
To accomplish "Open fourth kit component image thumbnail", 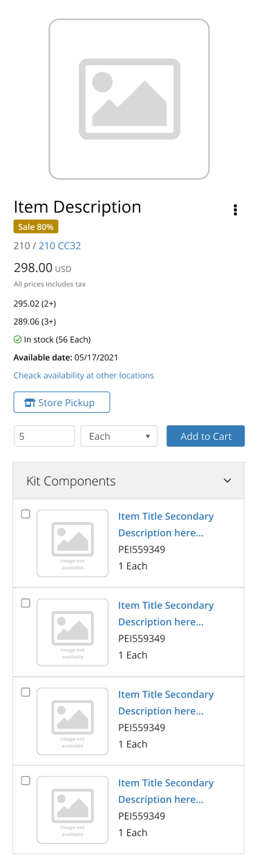I will click(x=73, y=809).
